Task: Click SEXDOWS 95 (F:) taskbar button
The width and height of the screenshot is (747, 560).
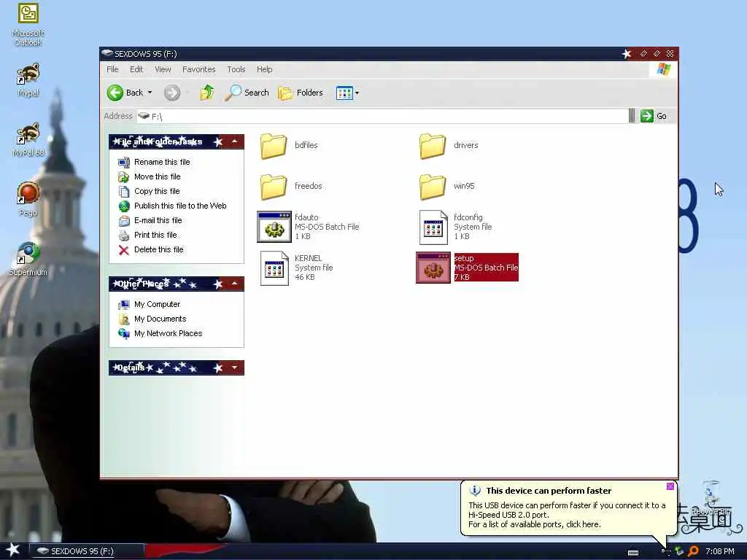Action: 87,551
